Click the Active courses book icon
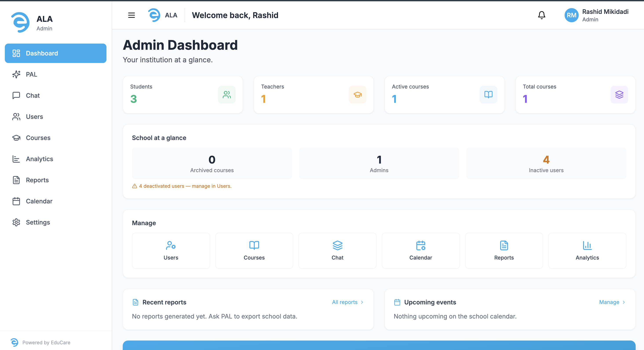This screenshot has width=644, height=350. [x=488, y=95]
